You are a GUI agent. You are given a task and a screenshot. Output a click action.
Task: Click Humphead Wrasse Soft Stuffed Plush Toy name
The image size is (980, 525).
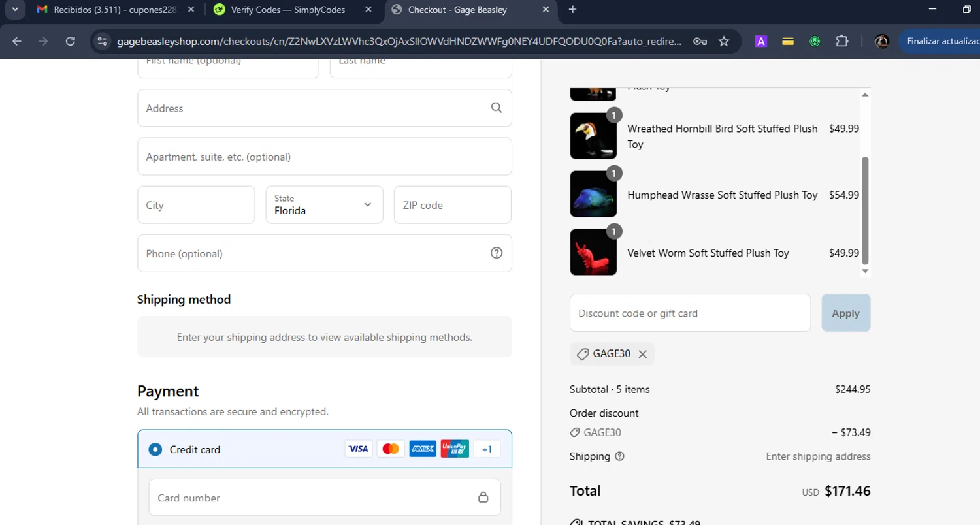(723, 195)
